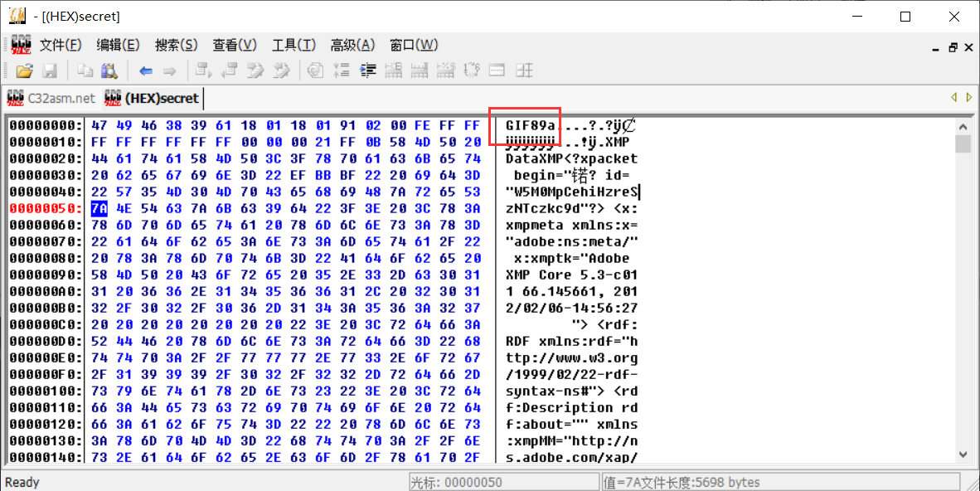
Task: Switch to the C32asm.net tab
Action: click(x=51, y=98)
